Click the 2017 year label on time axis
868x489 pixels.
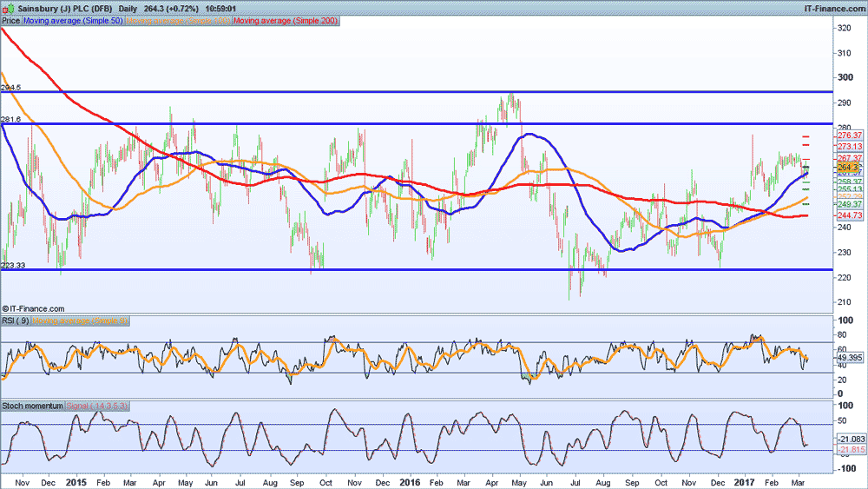pyautogui.click(x=744, y=482)
